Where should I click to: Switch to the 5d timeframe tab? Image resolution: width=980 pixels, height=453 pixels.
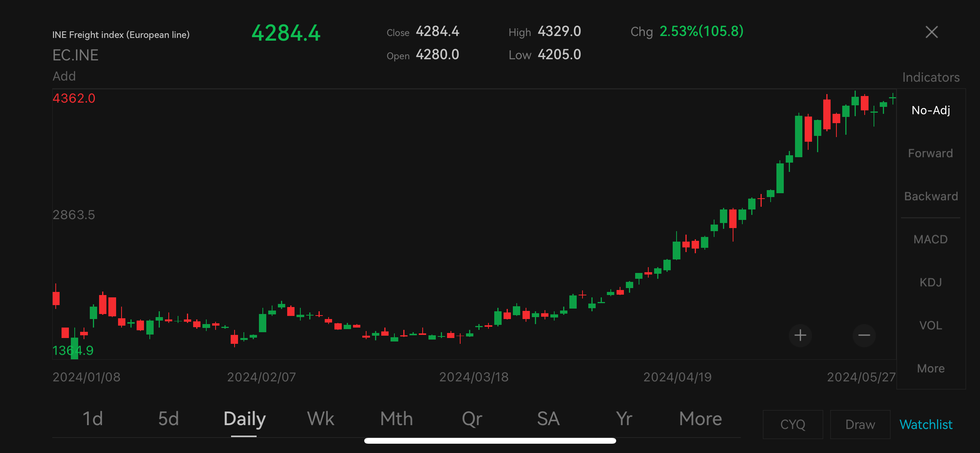click(x=168, y=419)
